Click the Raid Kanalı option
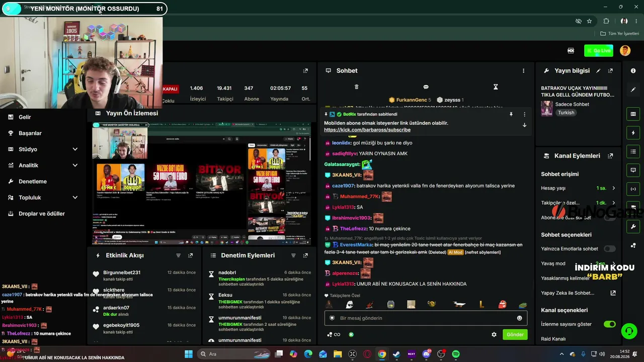The height and width of the screenshot is (362, 644). (553, 339)
